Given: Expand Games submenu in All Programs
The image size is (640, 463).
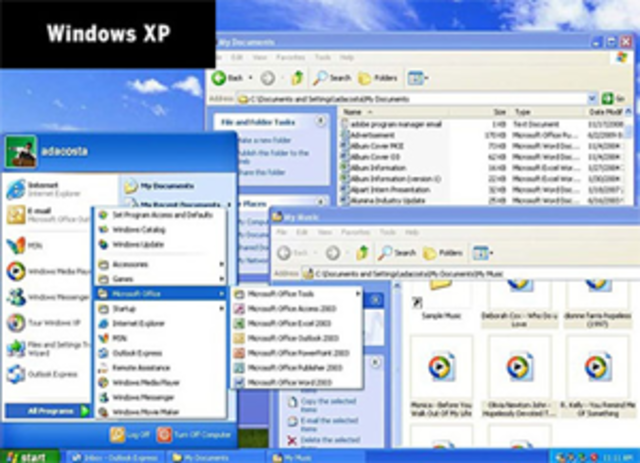Looking at the screenshot, I should pos(162,279).
